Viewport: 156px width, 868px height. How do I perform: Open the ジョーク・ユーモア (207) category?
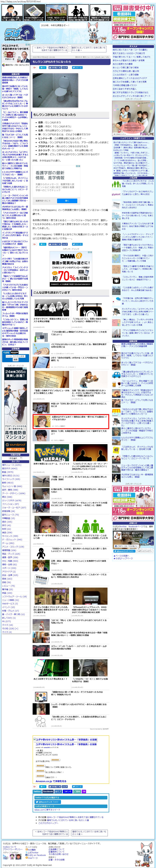pos(14,507)
